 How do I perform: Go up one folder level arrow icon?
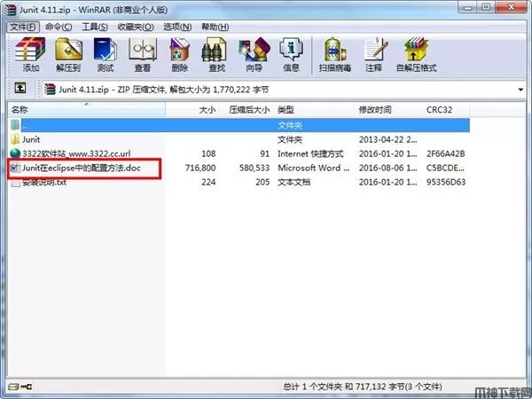coord(20,88)
